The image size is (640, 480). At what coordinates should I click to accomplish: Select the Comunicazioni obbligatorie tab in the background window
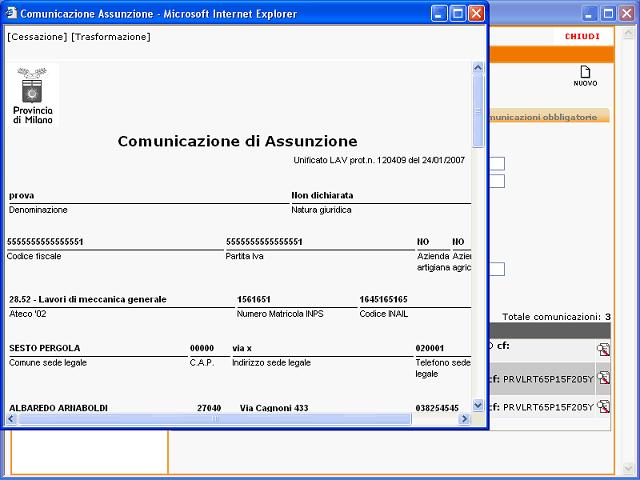pyautogui.click(x=548, y=117)
